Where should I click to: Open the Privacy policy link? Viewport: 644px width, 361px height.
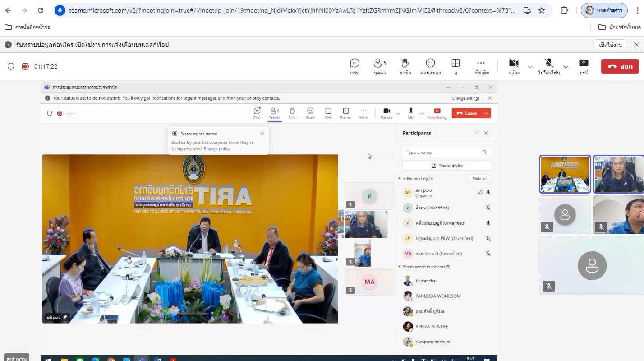[217, 149]
